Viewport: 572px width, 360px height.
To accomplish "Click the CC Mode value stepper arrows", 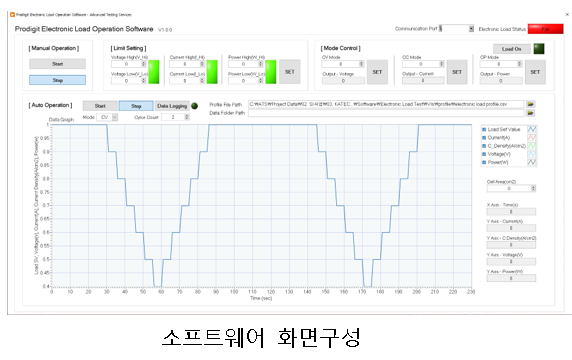I will click(441, 64).
